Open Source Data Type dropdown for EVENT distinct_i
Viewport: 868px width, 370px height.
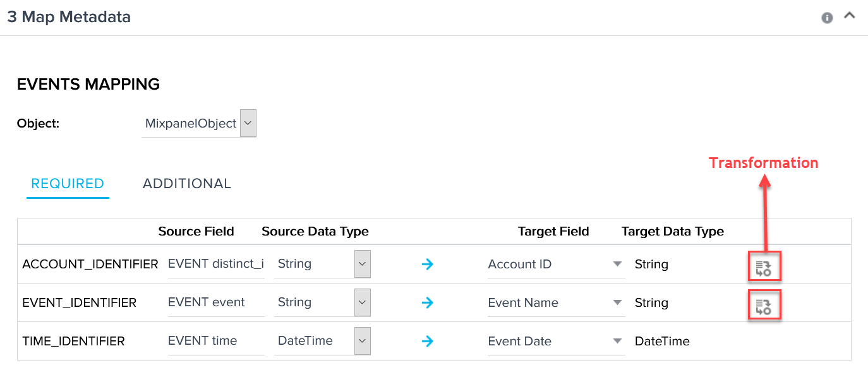pos(363,264)
